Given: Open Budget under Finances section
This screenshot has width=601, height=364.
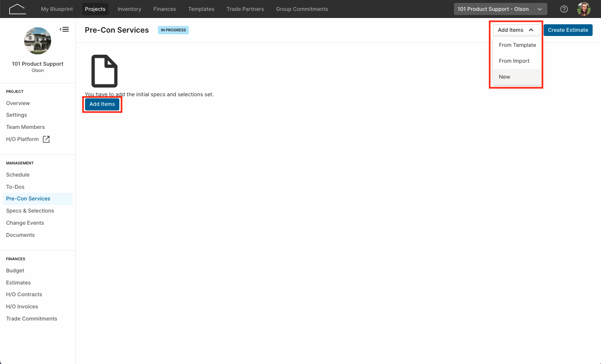Looking at the screenshot, I should [x=15, y=271].
